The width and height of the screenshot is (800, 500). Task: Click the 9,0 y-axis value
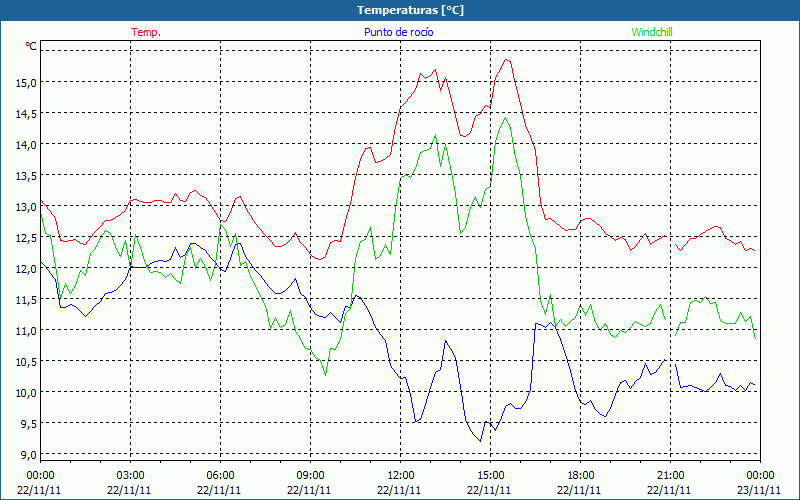[28, 455]
